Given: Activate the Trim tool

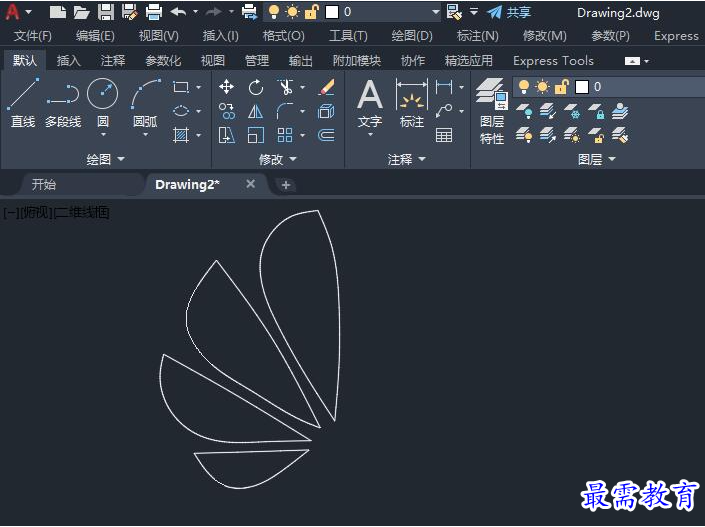Looking at the screenshot, I should [286, 87].
